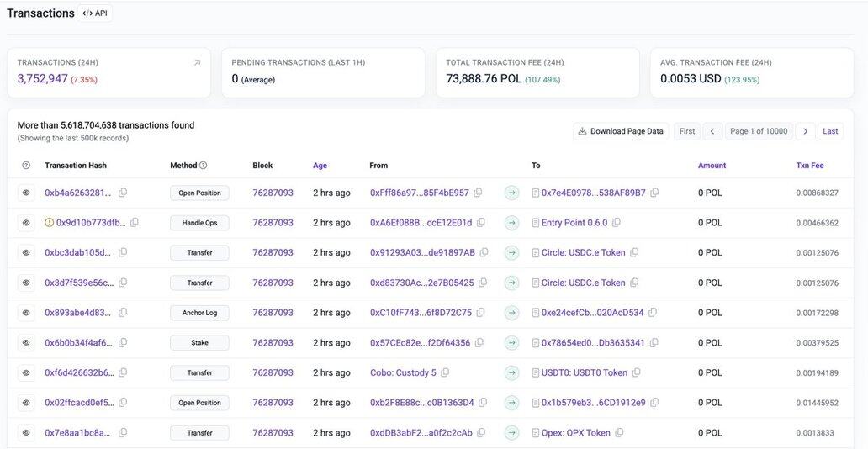This screenshot has width=868, height=449.
Task: Download Page Data
Action: 621,131
